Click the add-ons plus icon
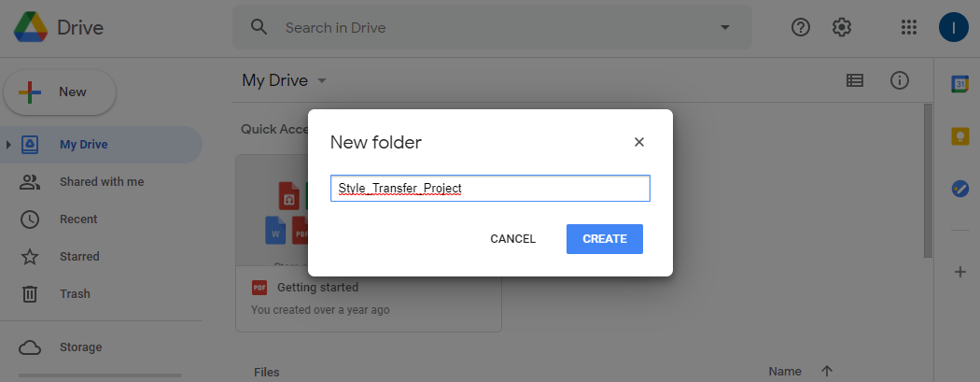 [x=960, y=272]
